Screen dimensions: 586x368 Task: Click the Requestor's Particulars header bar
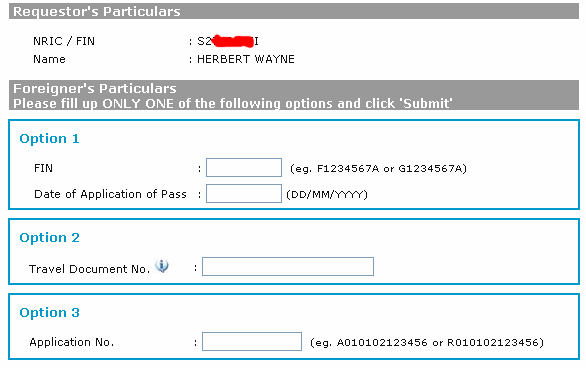[x=294, y=11]
